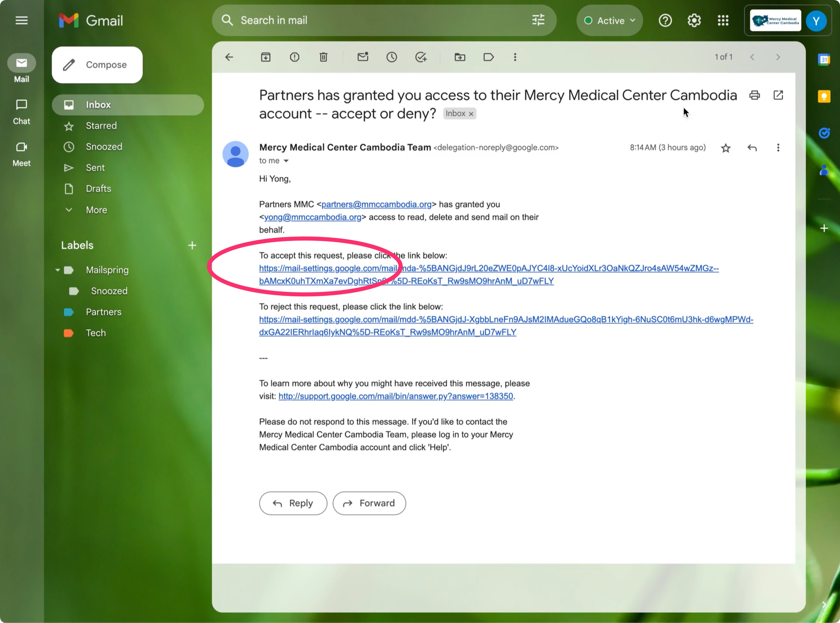Screen dimensions: 840x623
Task: Move the email to another folder
Action: tap(460, 57)
